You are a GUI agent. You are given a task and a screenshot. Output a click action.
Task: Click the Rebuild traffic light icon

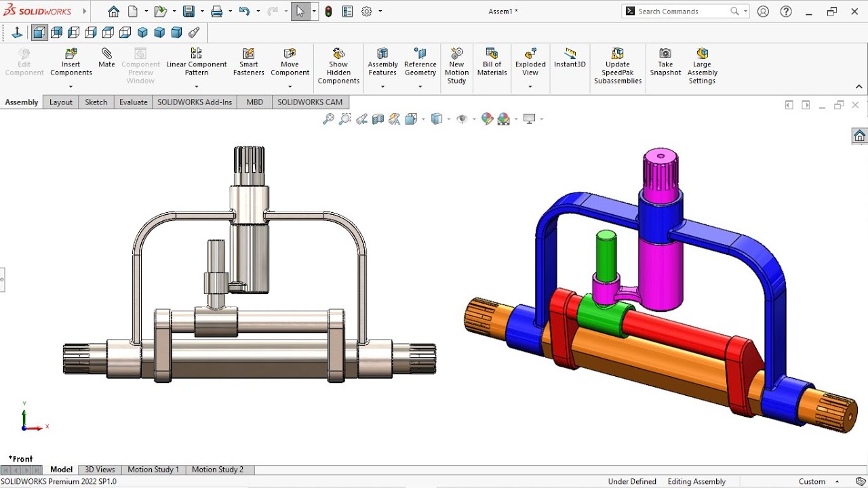click(329, 12)
